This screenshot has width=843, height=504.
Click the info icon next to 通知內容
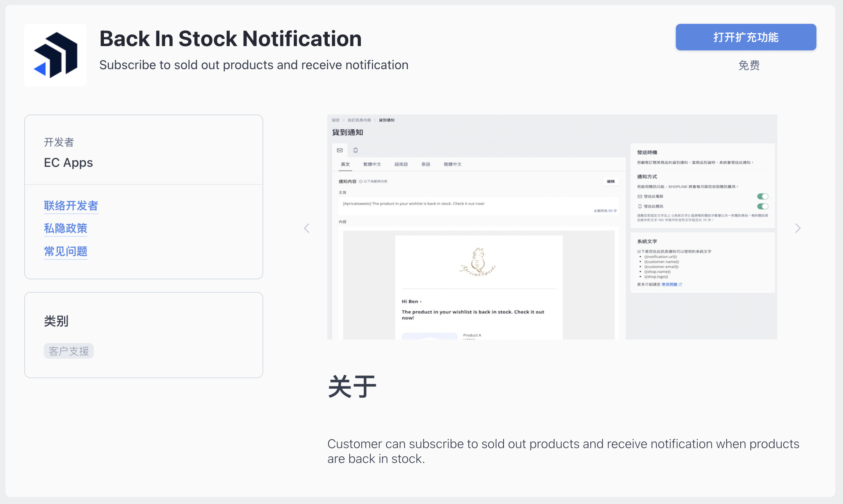pos(361,181)
